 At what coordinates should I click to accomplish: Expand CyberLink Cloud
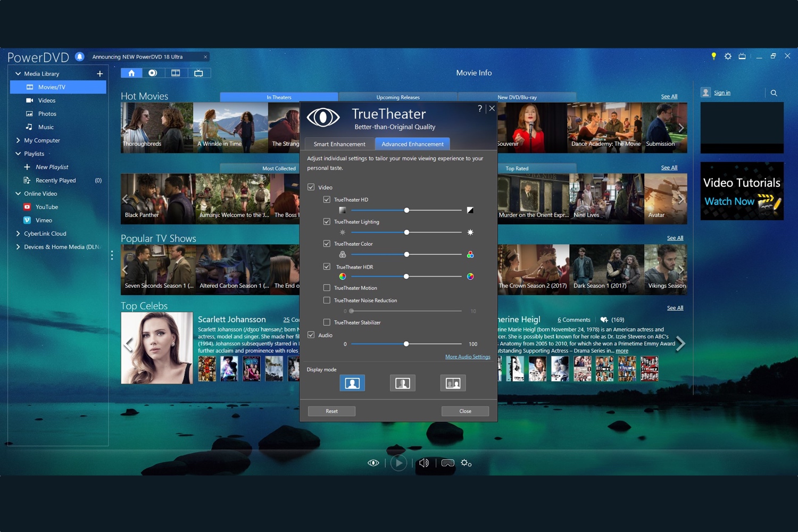(18, 234)
